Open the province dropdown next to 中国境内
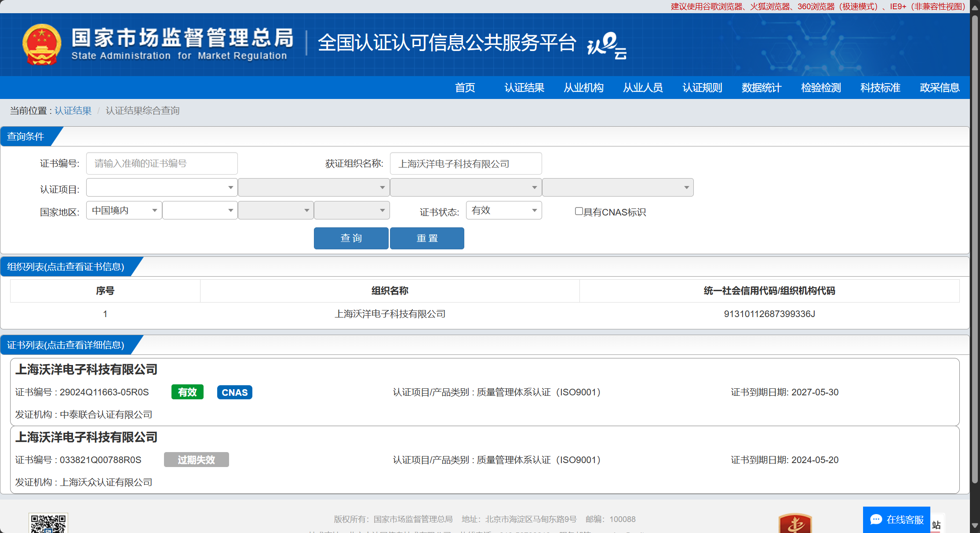 200,210
